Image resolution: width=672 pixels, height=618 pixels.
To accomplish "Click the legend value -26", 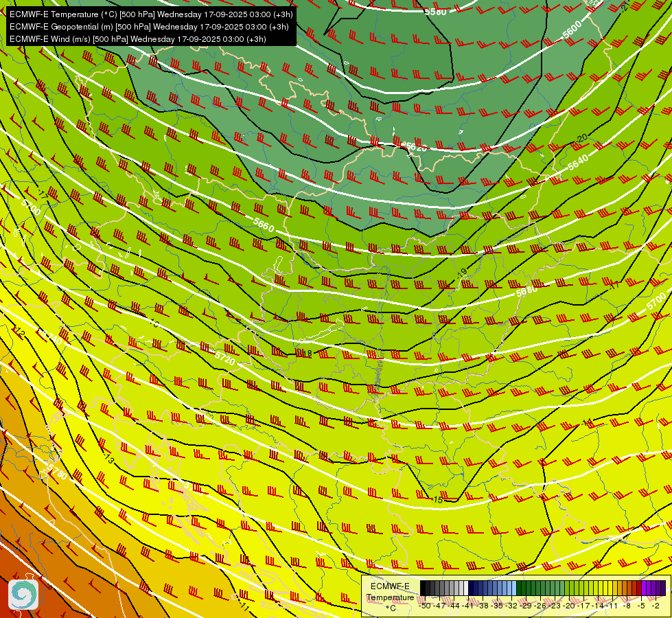I will click(540, 606).
